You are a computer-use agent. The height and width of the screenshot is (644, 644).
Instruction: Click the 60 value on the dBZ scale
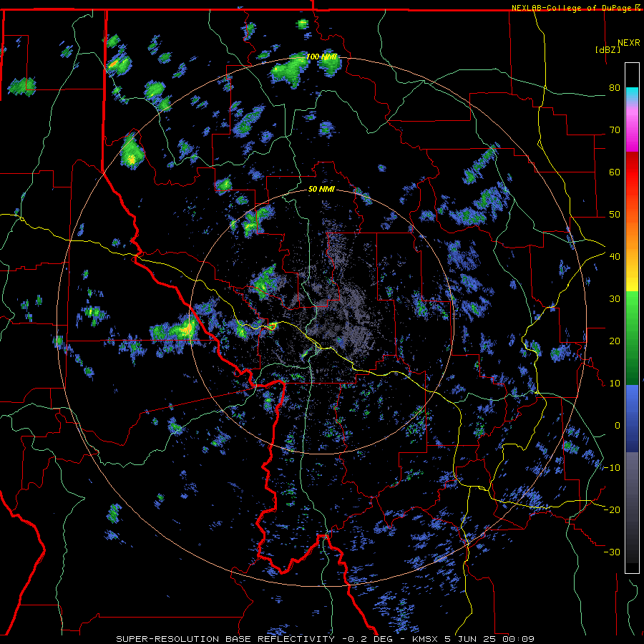pos(615,172)
